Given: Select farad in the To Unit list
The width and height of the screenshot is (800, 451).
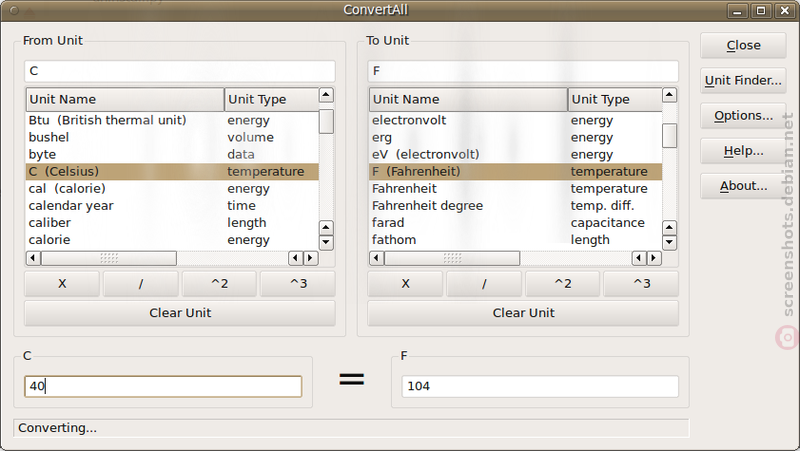Looking at the screenshot, I should pyautogui.click(x=516, y=223).
